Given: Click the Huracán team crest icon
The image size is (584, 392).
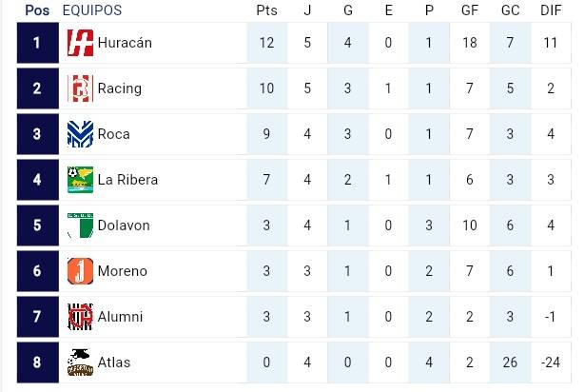Looking at the screenshot, I should coord(80,43).
